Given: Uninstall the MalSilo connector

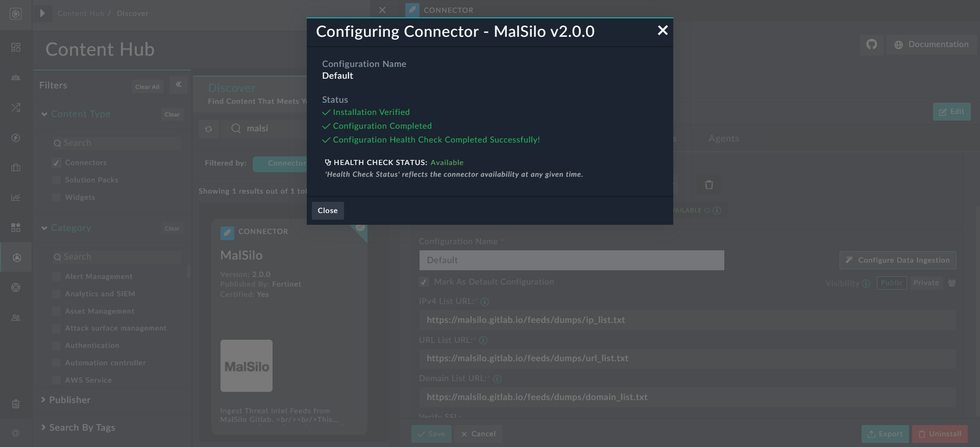Looking at the screenshot, I should [x=940, y=434].
